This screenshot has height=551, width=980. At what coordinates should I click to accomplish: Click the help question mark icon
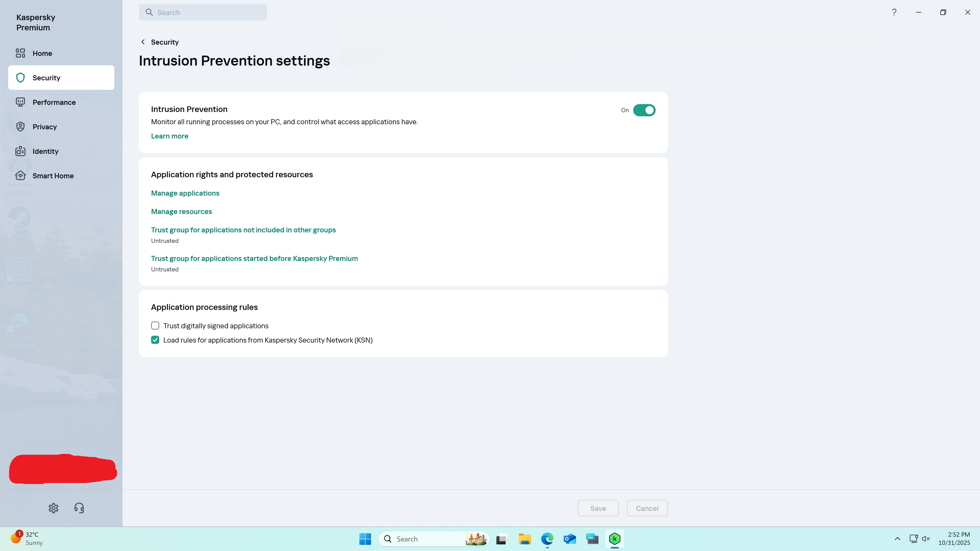pyautogui.click(x=895, y=12)
